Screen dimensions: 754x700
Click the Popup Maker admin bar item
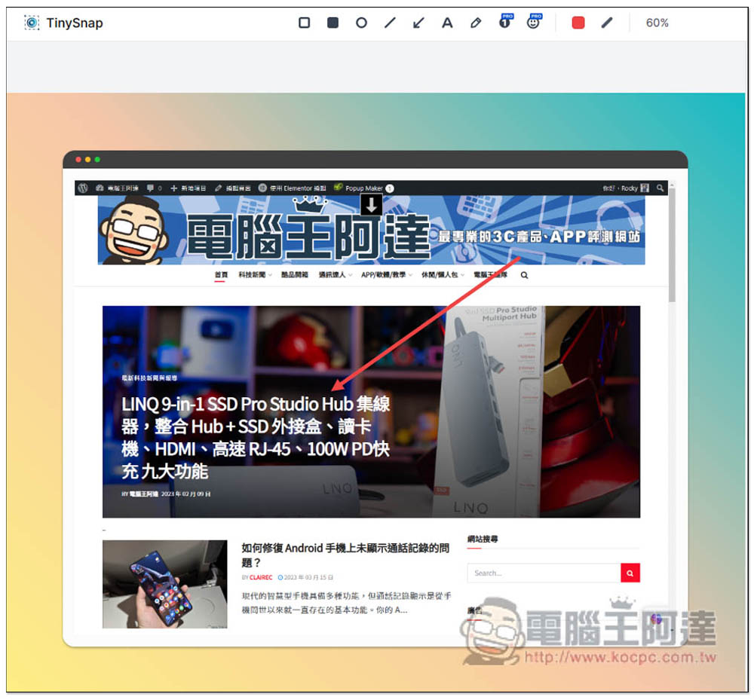(364, 188)
